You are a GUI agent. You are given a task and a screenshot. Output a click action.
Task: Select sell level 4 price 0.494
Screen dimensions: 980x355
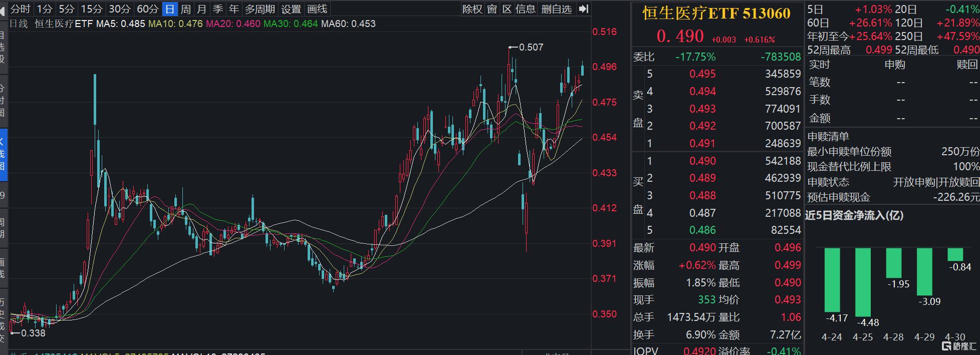coord(702,91)
